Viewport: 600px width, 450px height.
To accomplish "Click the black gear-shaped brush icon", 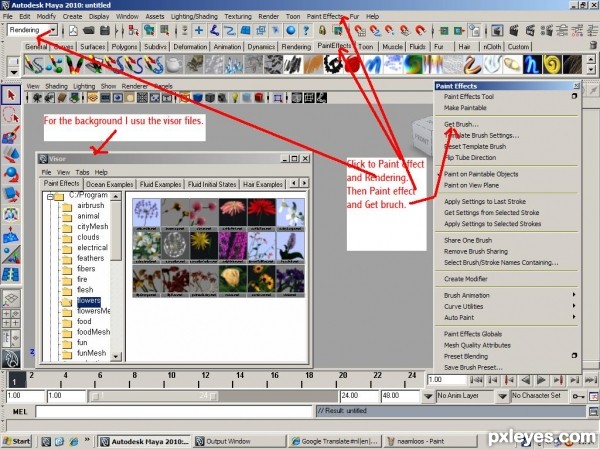I will (x=333, y=64).
